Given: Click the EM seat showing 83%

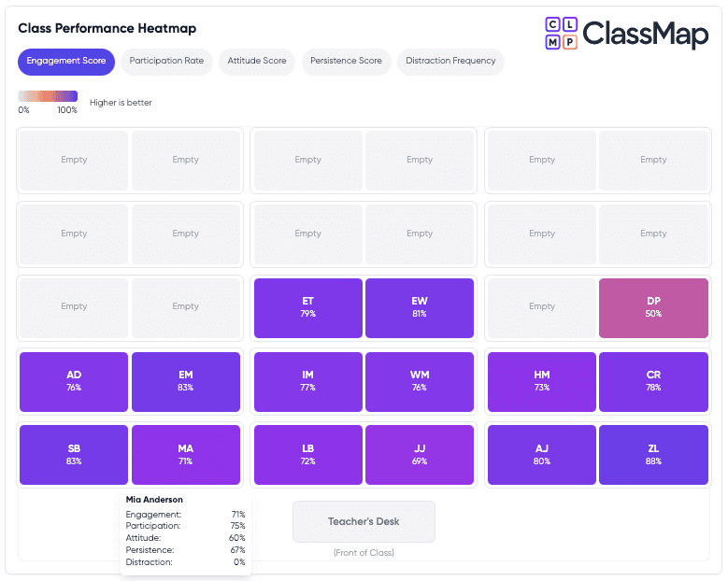Looking at the screenshot, I should 186,381.
